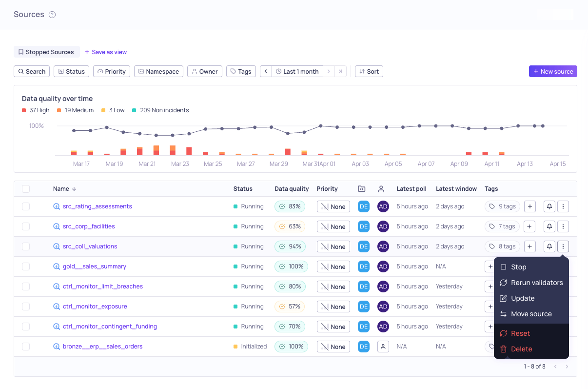This screenshot has width=588, height=389.
Task: Open the Last 1 month time picker
Action: click(297, 71)
